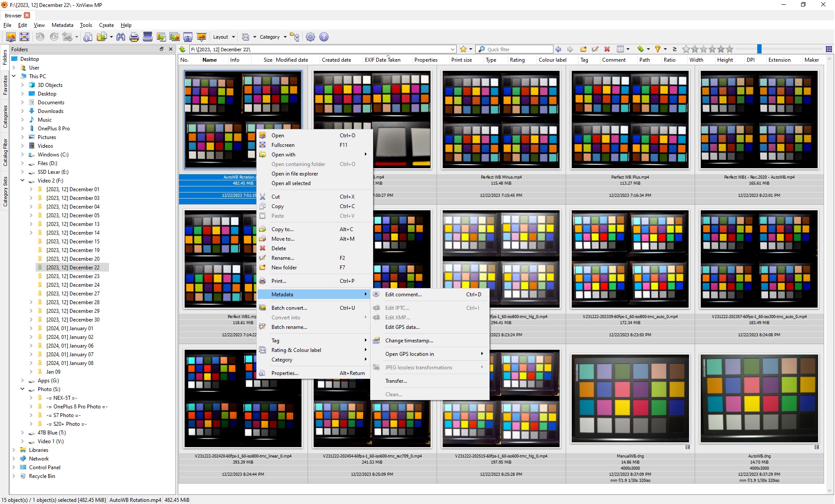835x504 pixels.
Task: Click the red X delete icon near filter
Action: (607, 49)
